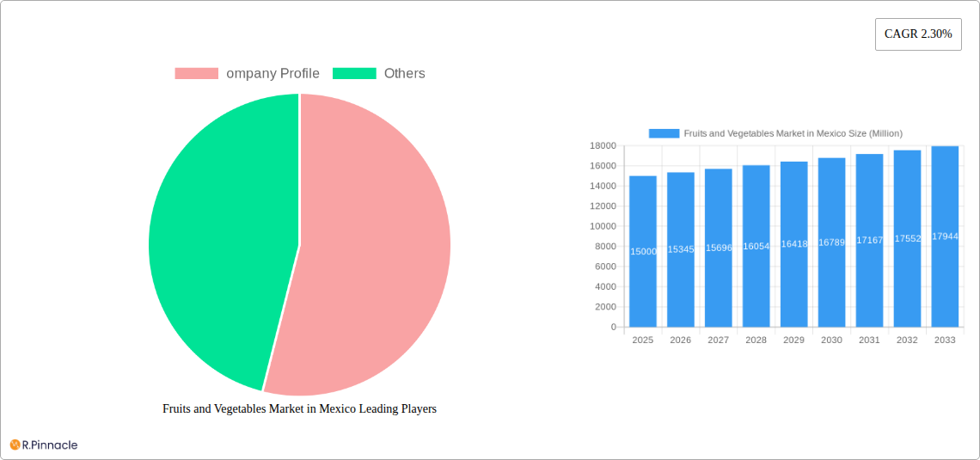Click the 0 y-axis label

tap(614, 327)
